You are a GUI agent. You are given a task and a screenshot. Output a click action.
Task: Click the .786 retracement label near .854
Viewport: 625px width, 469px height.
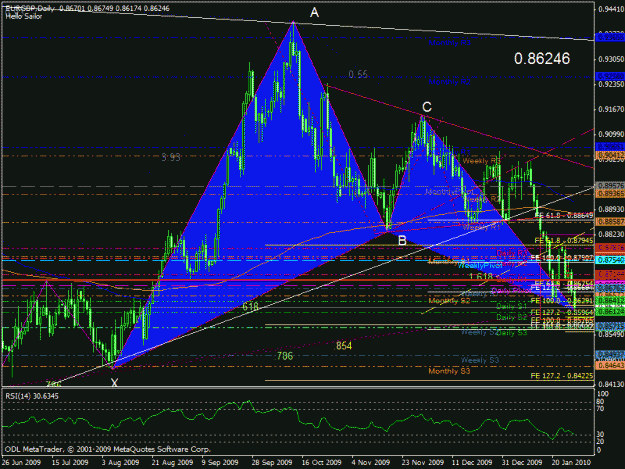[x=284, y=356]
